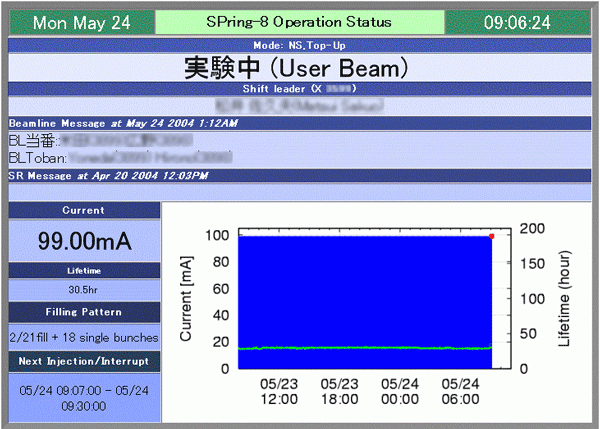Click the 150 tick on the lifetime axis
This screenshot has height=429, width=600.
(532, 264)
